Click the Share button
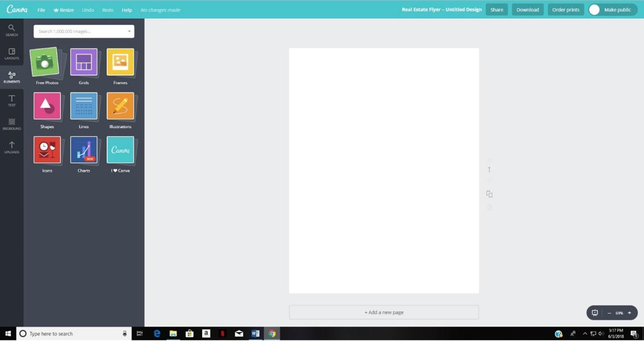The width and height of the screenshot is (644, 341). pos(497,10)
